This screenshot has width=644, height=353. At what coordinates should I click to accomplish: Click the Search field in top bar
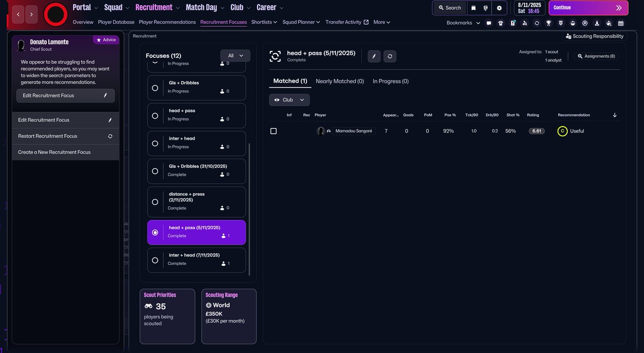tap(449, 8)
